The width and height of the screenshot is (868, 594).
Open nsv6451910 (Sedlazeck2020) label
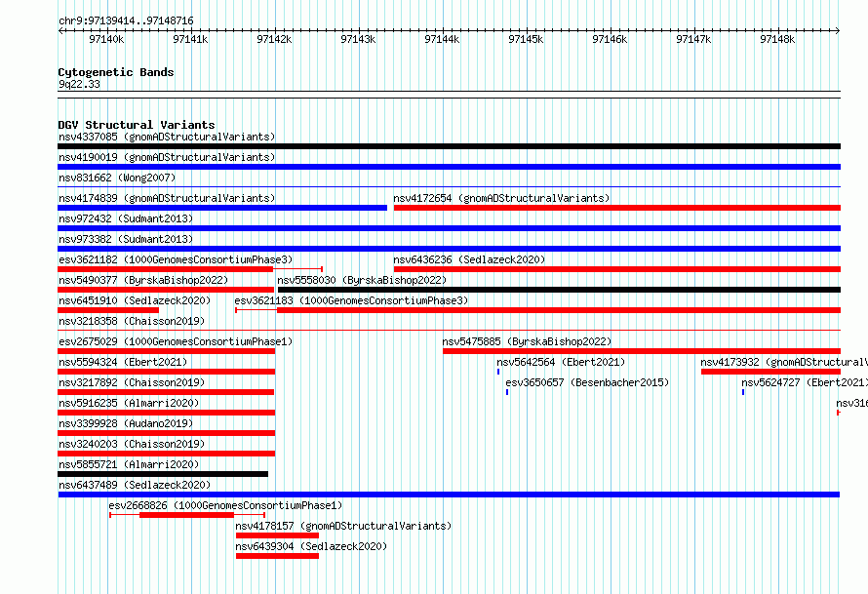(x=135, y=300)
